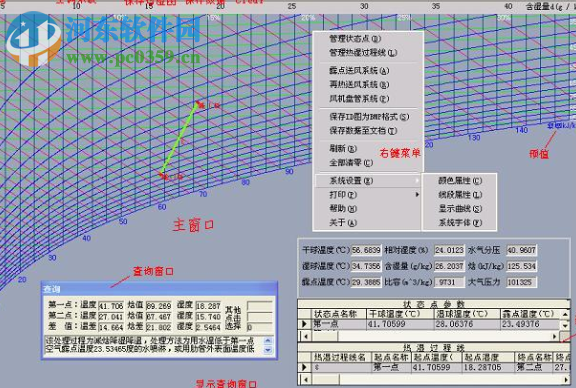Screen dimensions: 576x388
Task: Click the 含湿量 field showing 26.2037
Action: point(449,266)
